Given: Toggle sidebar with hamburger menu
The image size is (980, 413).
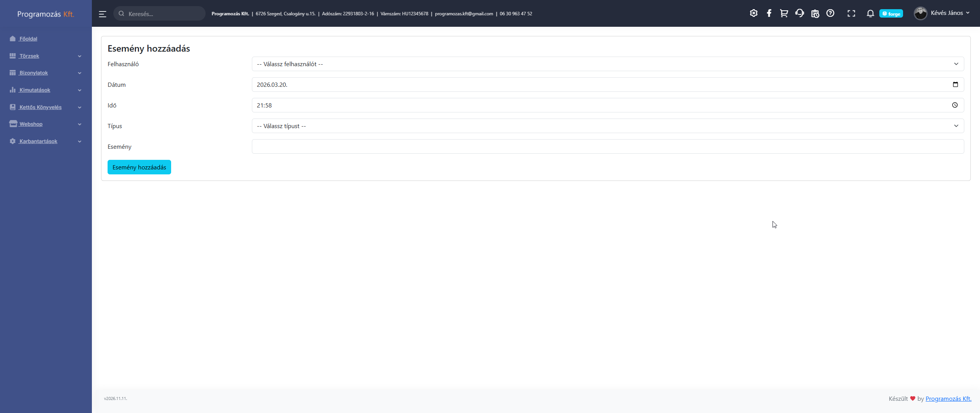Looking at the screenshot, I should pyautogui.click(x=102, y=14).
